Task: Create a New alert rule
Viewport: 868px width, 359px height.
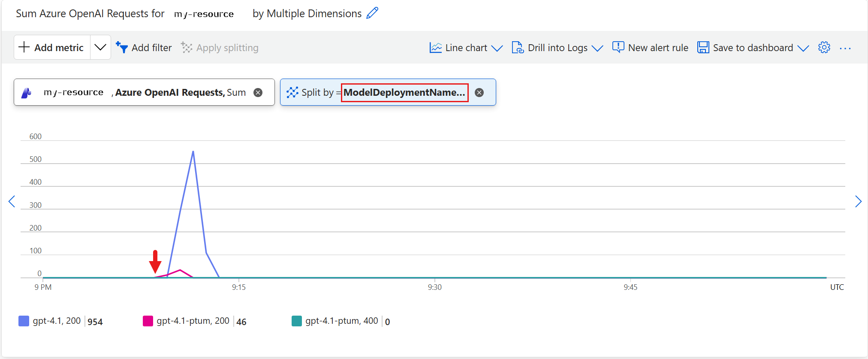Action: (650, 48)
